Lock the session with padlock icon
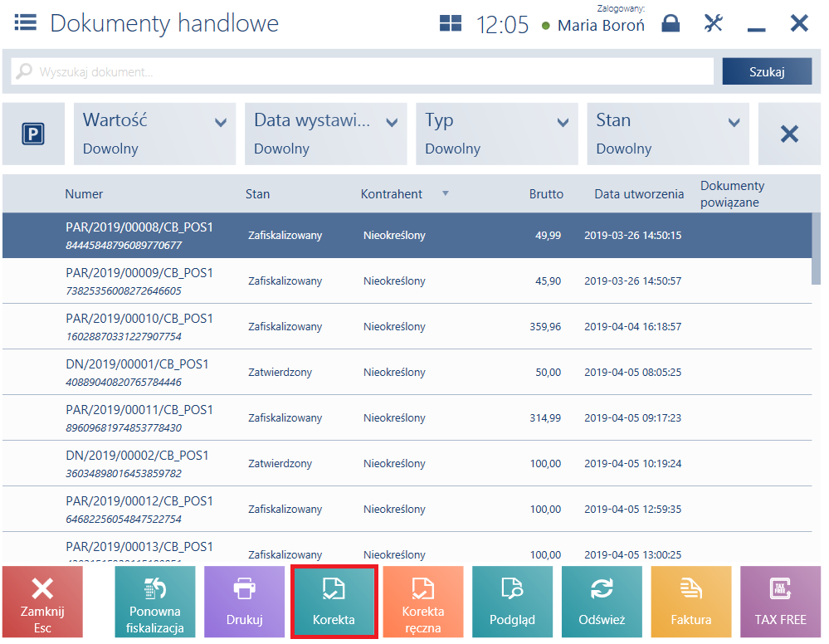Screen dimensions: 829x644 click(671, 23)
